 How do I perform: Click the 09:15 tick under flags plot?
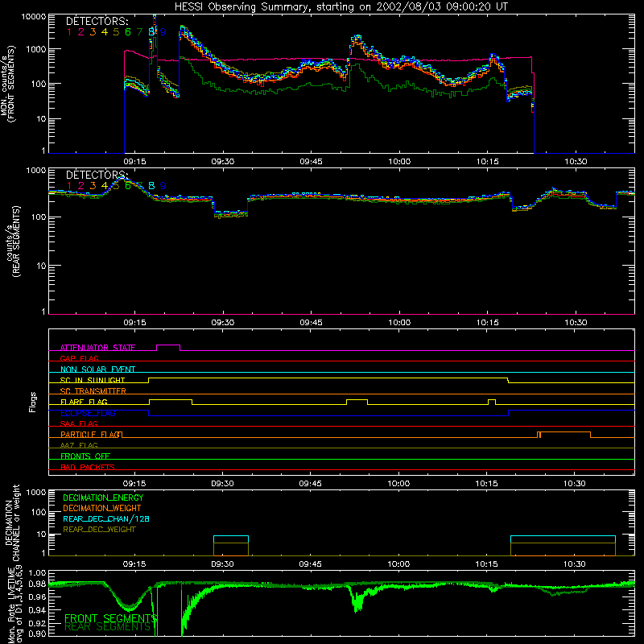[x=134, y=484]
